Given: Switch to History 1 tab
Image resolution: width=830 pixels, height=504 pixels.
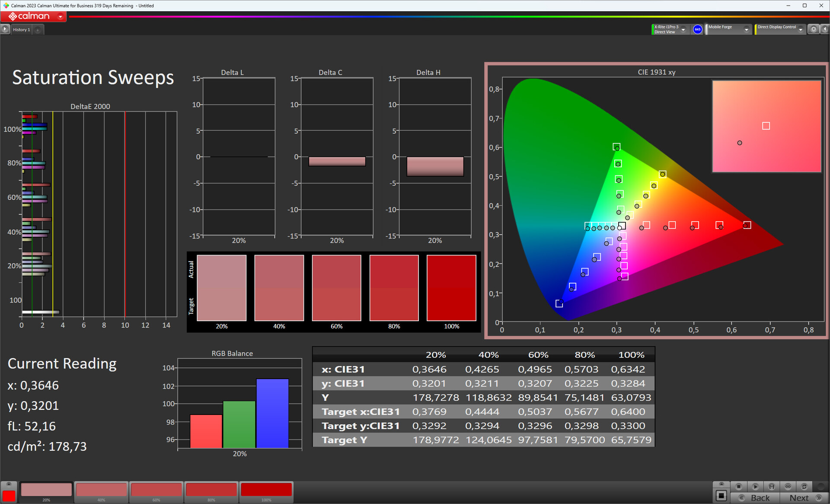Looking at the screenshot, I should [x=21, y=30].
